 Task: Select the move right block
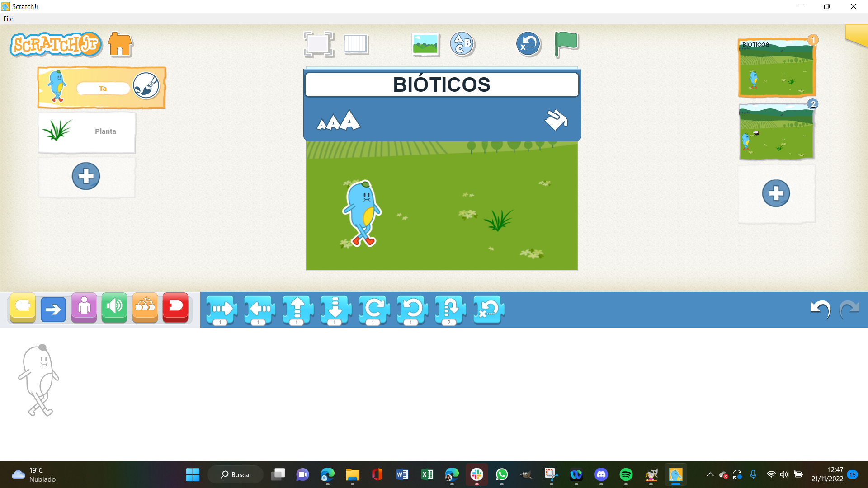[x=222, y=310]
